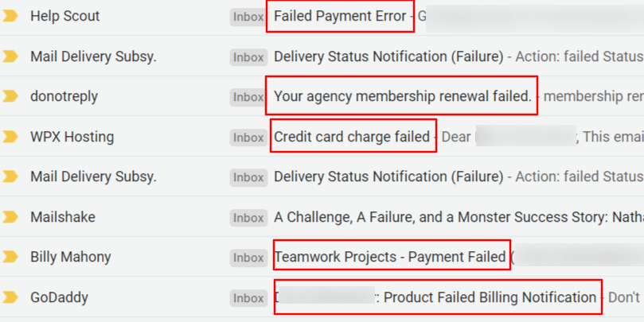This screenshot has height=322, width=644.
Task: Open 'Your agency membership renewal failed' email
Action: coord(402,96)
